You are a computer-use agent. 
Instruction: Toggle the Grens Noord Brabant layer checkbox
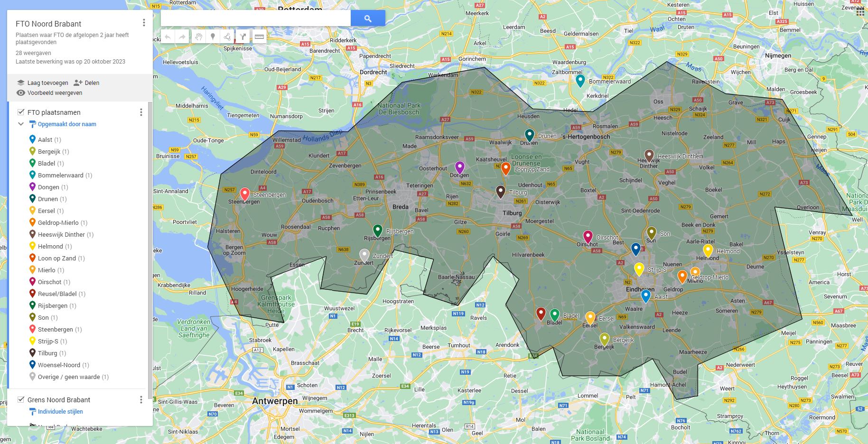[x=21, y=399]
